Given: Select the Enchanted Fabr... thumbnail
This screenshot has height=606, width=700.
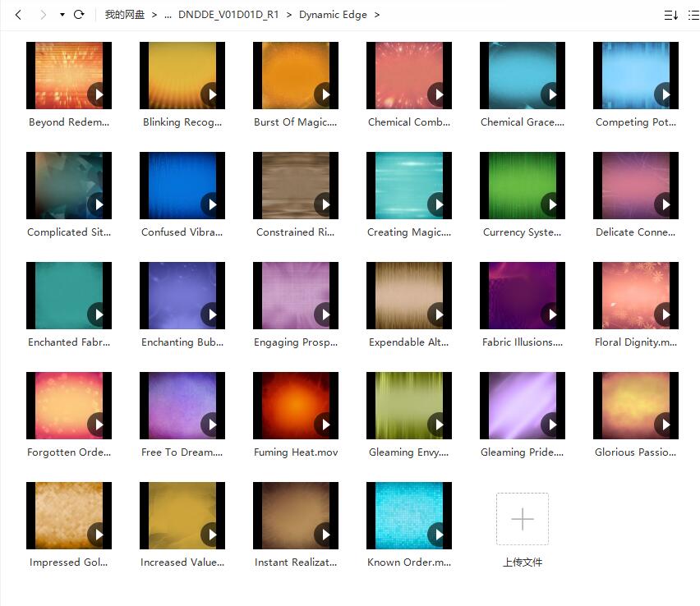Looking at the screenshot, I should pos(69,296).
